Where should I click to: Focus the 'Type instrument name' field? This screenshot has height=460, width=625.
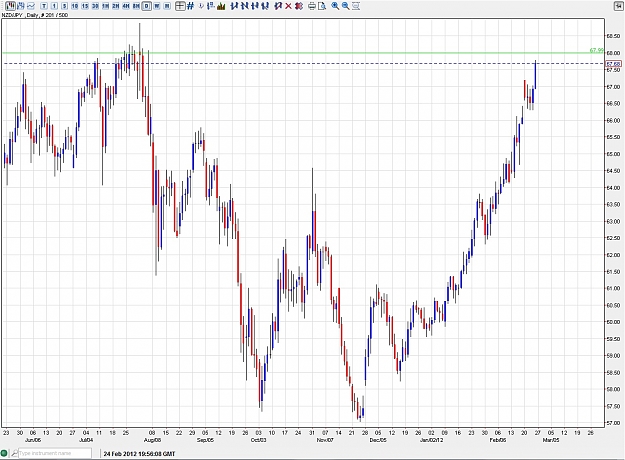55,453
